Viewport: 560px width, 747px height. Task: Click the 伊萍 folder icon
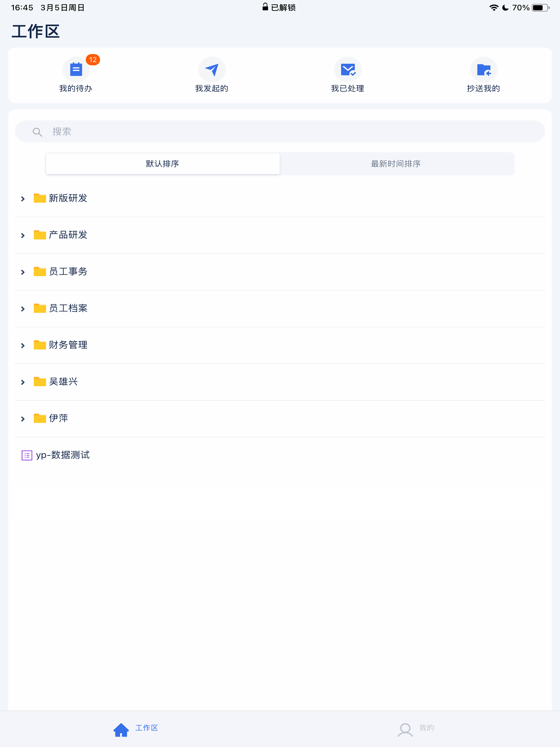coord(40,418)
